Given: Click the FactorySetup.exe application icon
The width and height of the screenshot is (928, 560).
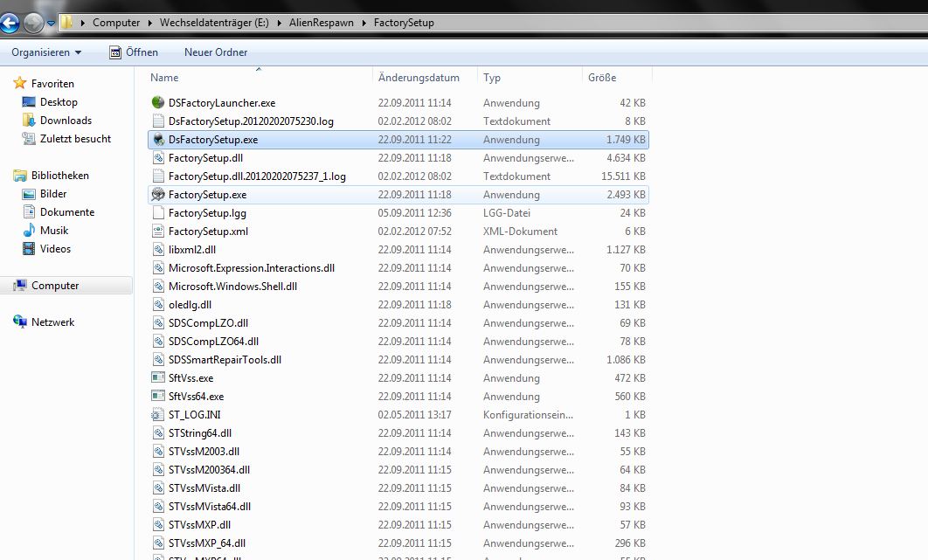Looking at the screenshot, I should point(158,195).
